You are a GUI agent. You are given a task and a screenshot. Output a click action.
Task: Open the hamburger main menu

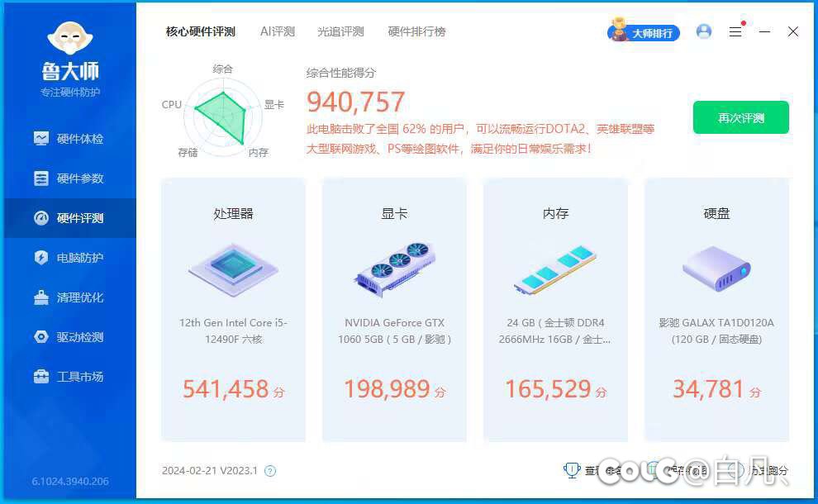pyautogui.click(x=735, y=32)
